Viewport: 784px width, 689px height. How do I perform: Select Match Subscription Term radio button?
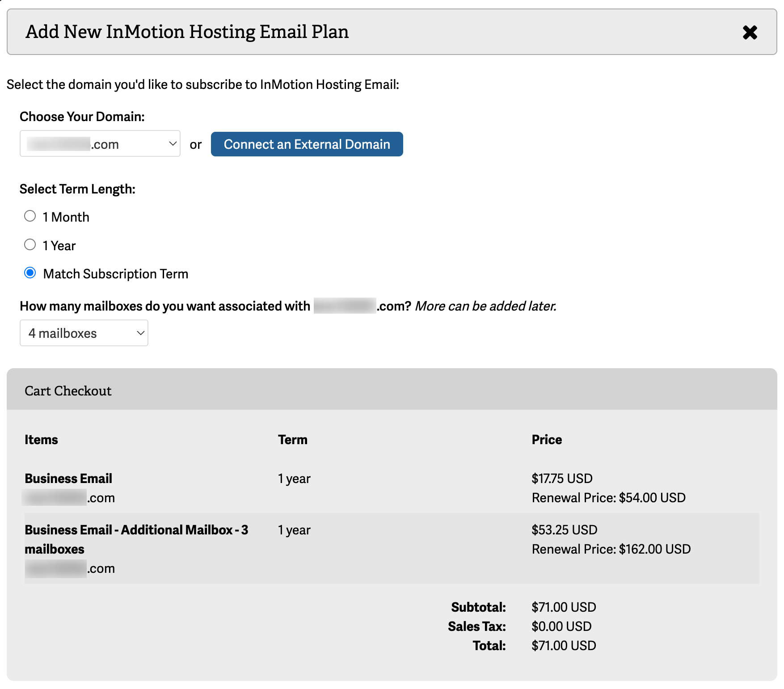(x=30, y=273)
